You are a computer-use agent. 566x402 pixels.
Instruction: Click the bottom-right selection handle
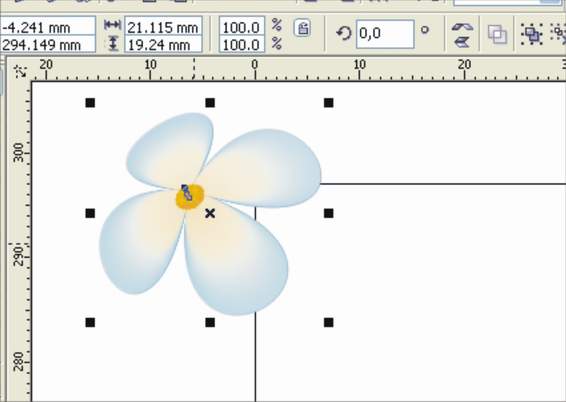[328, 322]
